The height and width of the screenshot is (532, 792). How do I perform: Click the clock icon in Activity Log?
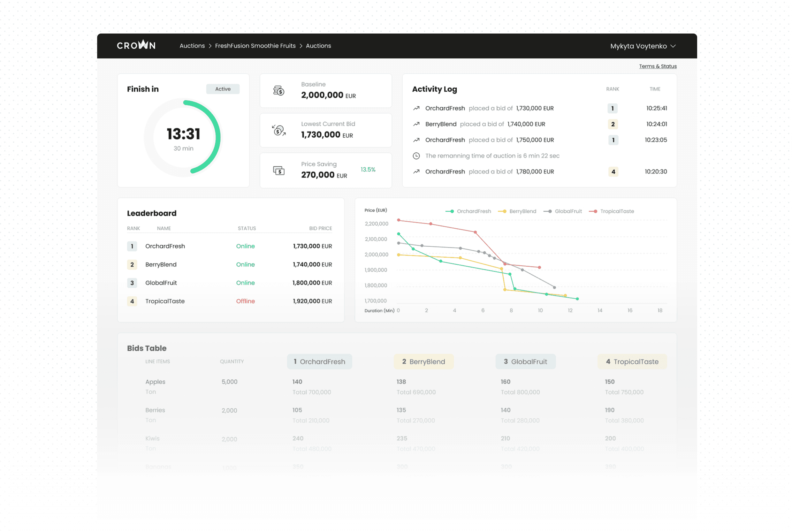[416, 156]
